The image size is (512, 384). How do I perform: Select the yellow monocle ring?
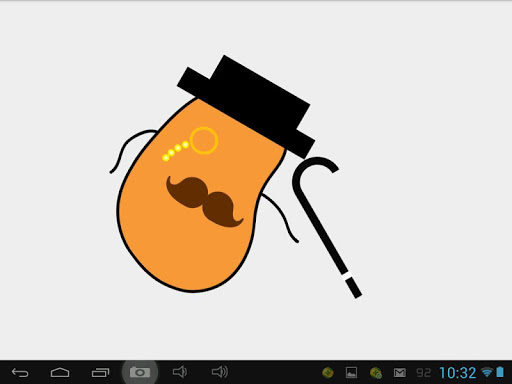204,140
